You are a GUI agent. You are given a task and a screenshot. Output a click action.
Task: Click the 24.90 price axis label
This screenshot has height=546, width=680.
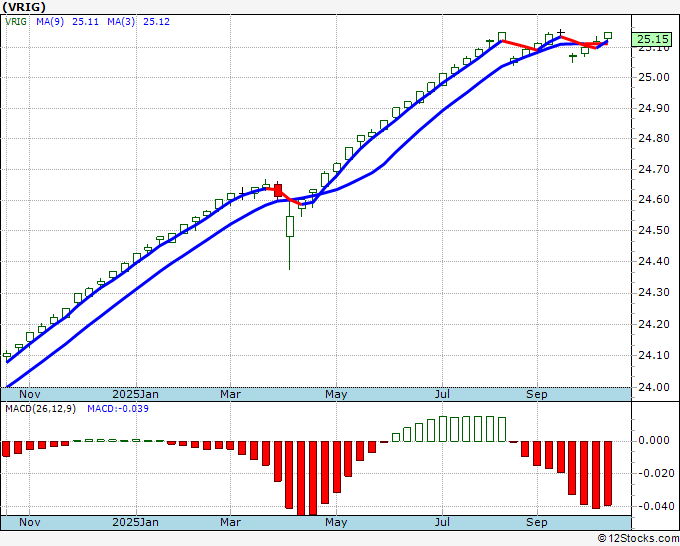(654, 108)
